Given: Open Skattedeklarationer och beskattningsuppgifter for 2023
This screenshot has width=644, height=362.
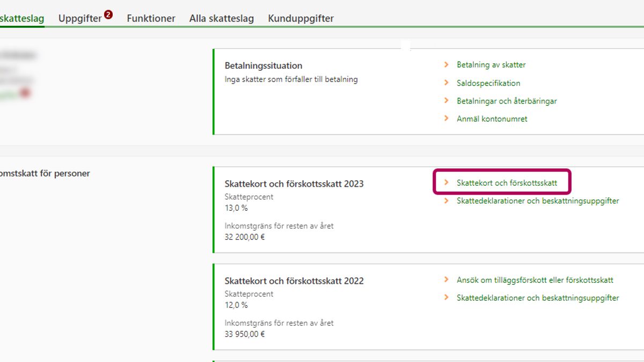Looking at the screenshot, I should pos(537,201).
